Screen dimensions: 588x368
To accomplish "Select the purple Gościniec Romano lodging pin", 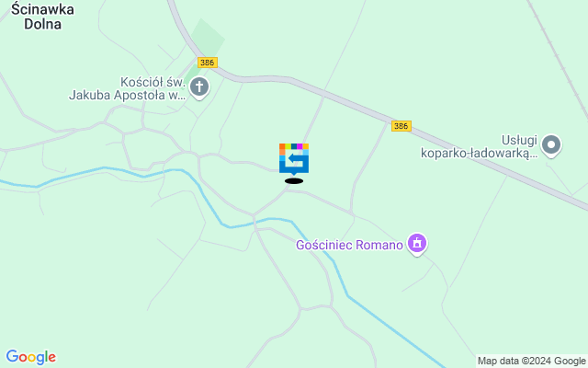I will pyautogui.click(x=416, y=244).
